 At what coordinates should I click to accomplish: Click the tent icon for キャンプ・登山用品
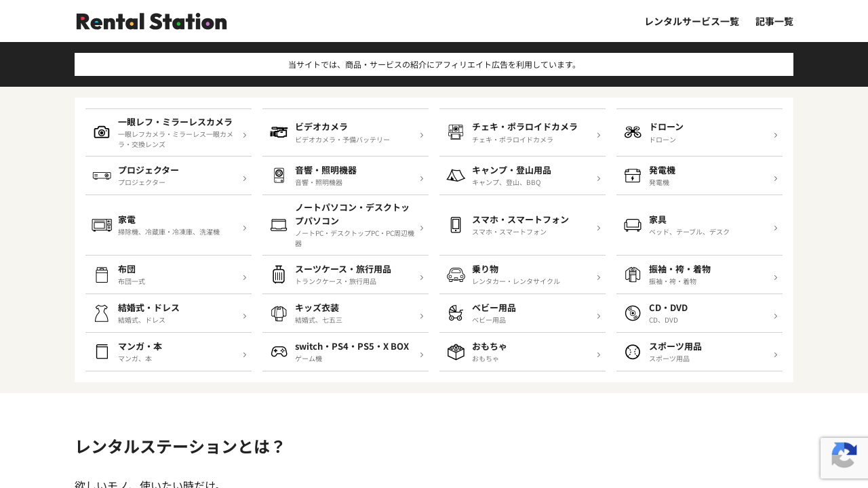[456, 176]
